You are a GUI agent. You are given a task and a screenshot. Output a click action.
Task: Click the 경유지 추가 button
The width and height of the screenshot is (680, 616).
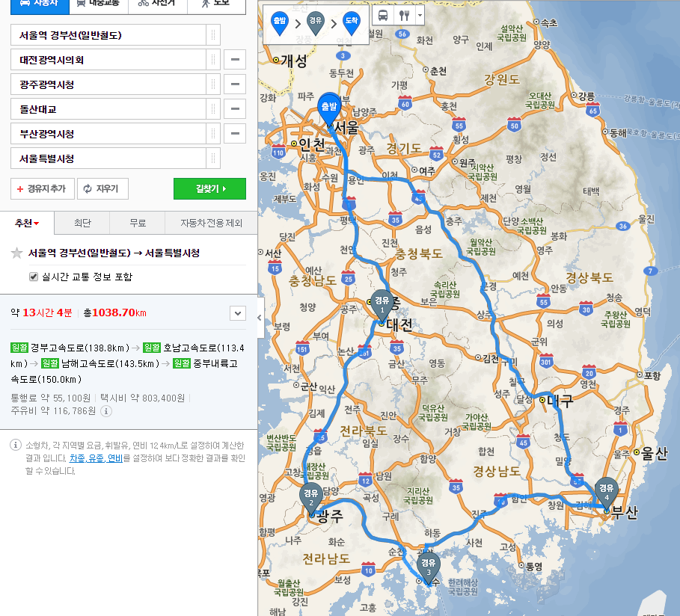43,189
